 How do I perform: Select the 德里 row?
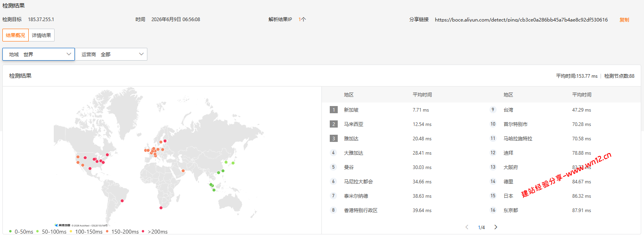pos(561,181)
